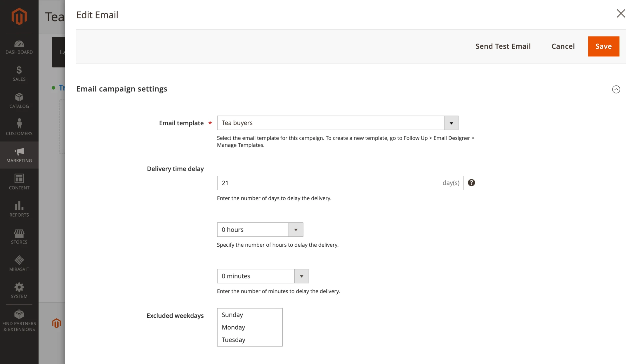Open the Email template dropdown
Image resolution: width=644 pixels, height=364 pixels.
[x=451, y=123]
